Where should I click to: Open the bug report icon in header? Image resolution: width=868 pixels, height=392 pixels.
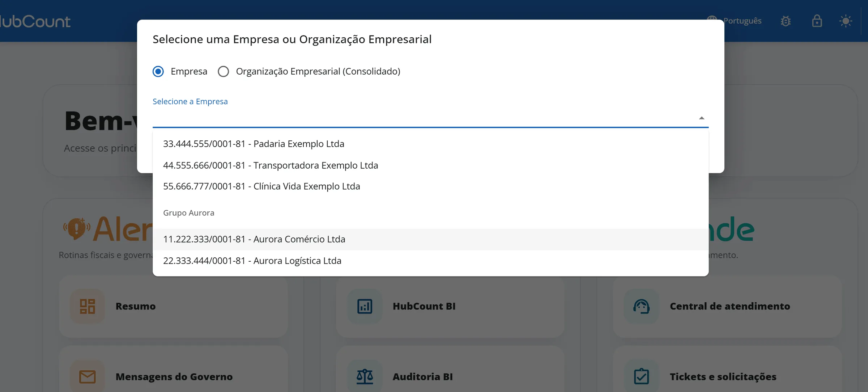click(786, 21)
